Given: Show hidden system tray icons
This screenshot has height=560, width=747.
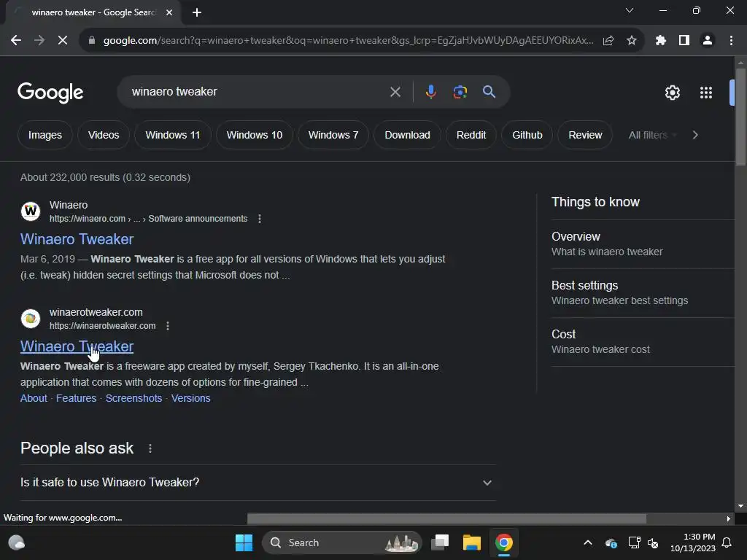Looking at the screenshot, I should click(588, 542).
